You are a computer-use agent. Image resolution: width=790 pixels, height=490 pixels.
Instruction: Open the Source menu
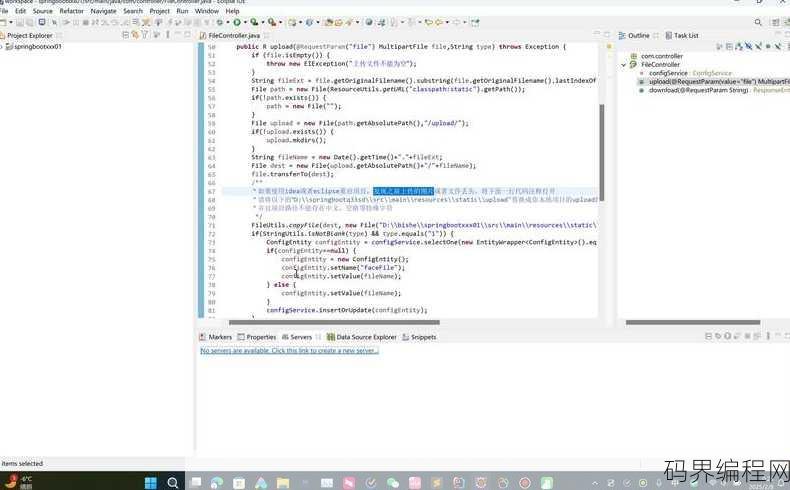pos(42,11)
